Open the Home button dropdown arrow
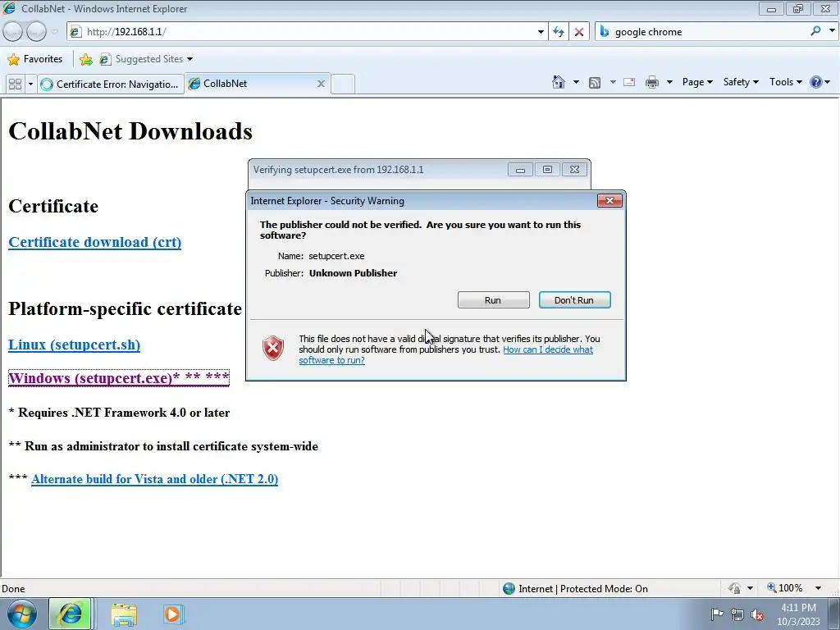Image resolution: width=840 pixels, height=630 pixels. (x=576, y=82)
